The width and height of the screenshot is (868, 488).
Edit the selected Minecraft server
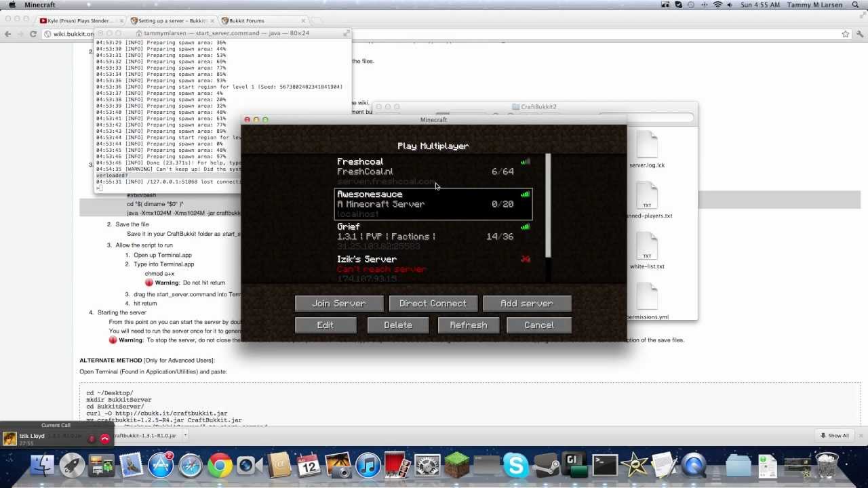tap(325, 325)
